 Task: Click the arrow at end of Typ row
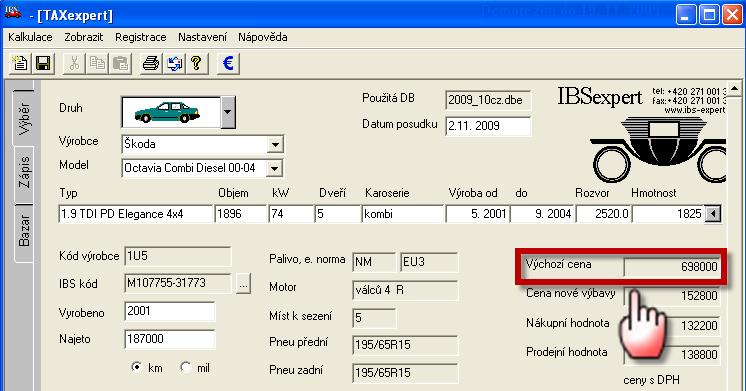click(x=712, y=214)
